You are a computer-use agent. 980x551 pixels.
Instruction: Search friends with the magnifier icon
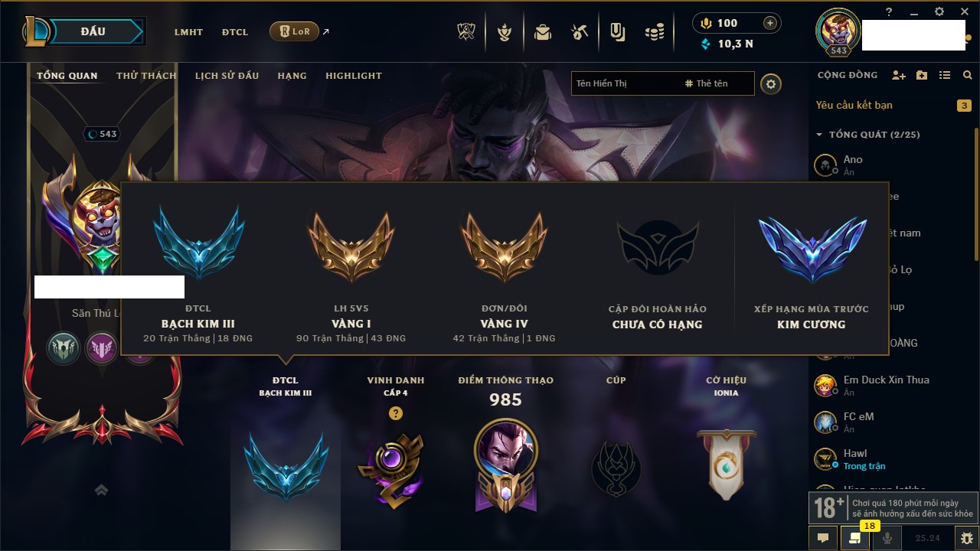tap(968, 75)
